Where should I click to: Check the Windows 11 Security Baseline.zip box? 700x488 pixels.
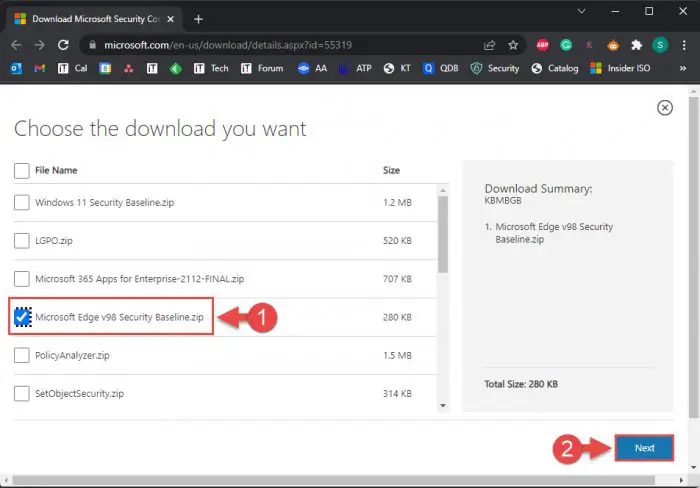[22, 202]
